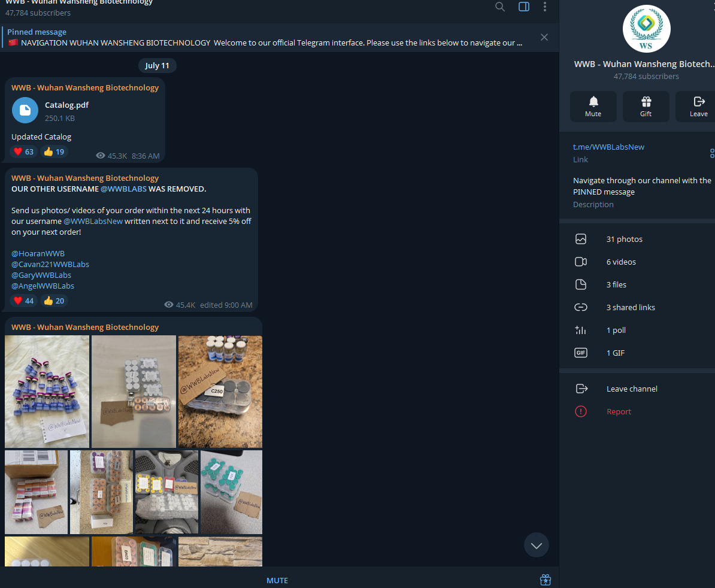Click the July 11 date badge

[x=157, y=66]
